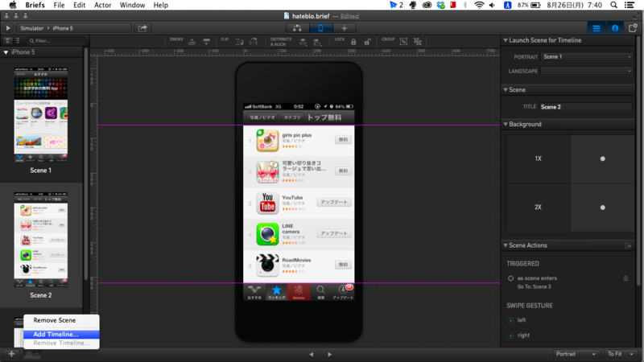Choose 'Remove Scene' from the context menu
644x362 pixels.
point(61,320)
